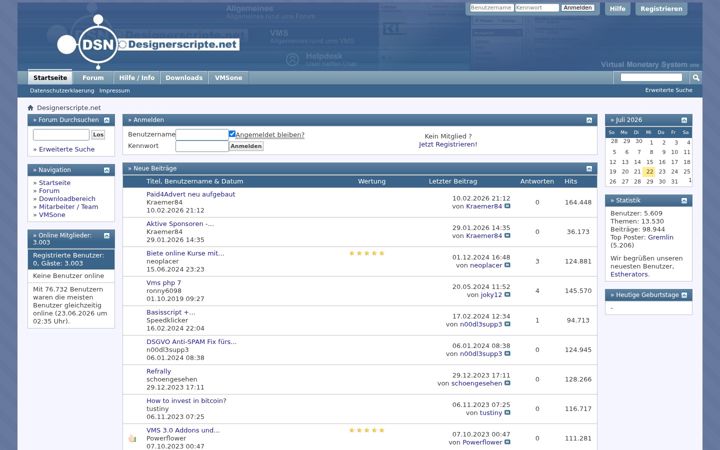Viewport: 720px width, 450px height.
Task: Click the magnifier search icon in navbar
Action: 696,78
